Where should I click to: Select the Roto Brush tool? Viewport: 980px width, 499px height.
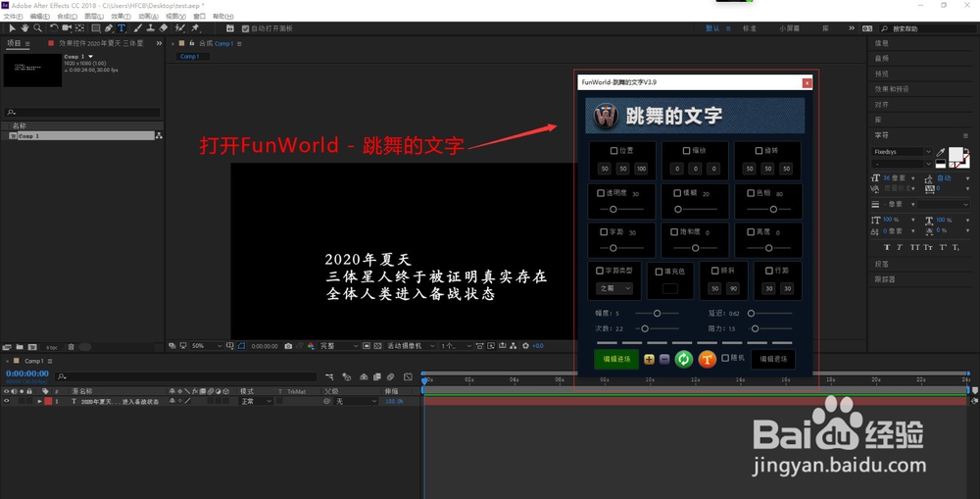180,28
